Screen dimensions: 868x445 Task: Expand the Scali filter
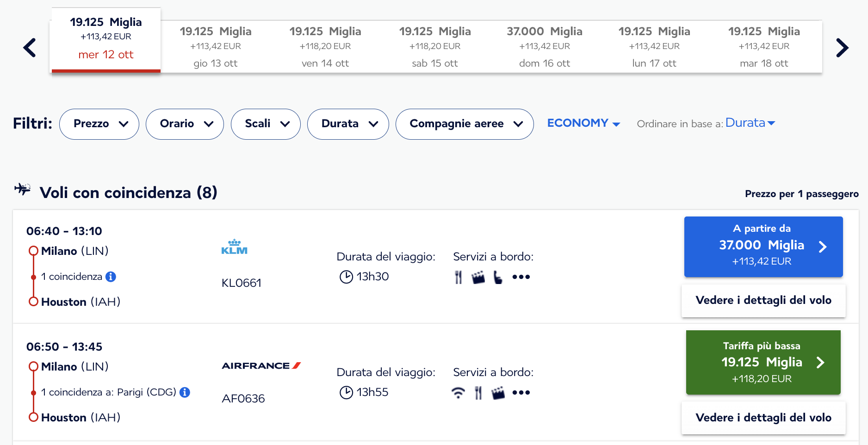point(266,124)
